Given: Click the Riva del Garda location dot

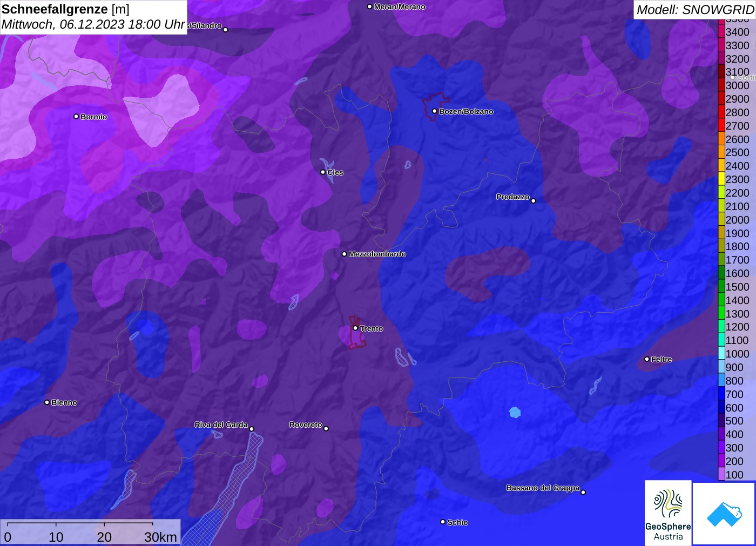Looking at the screenshot, I should (252, 429).
